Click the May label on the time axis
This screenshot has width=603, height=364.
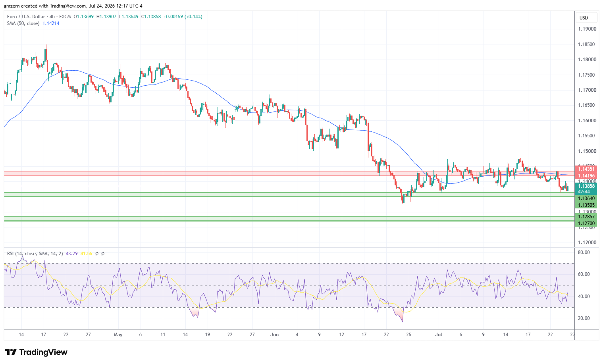point(118,335)
